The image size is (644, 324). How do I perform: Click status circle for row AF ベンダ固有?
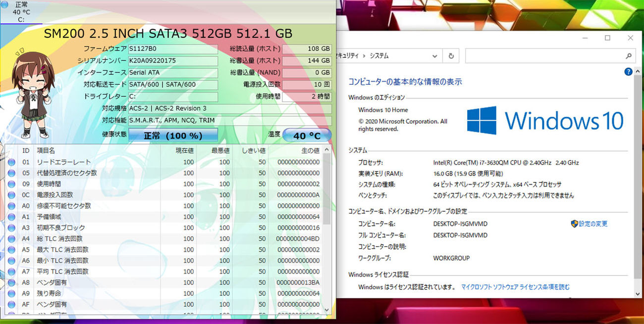point(11,304)
